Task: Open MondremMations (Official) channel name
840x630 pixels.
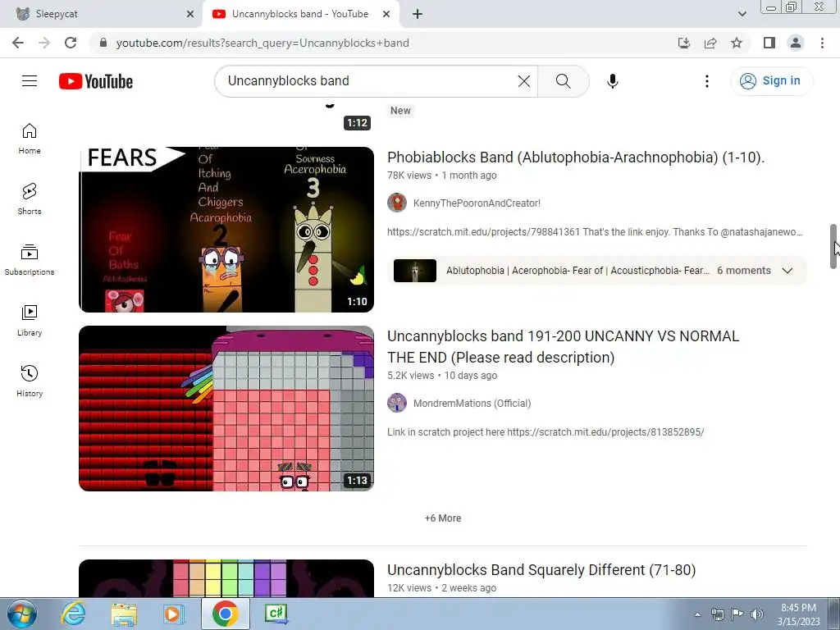Action: tap(472, 404)
